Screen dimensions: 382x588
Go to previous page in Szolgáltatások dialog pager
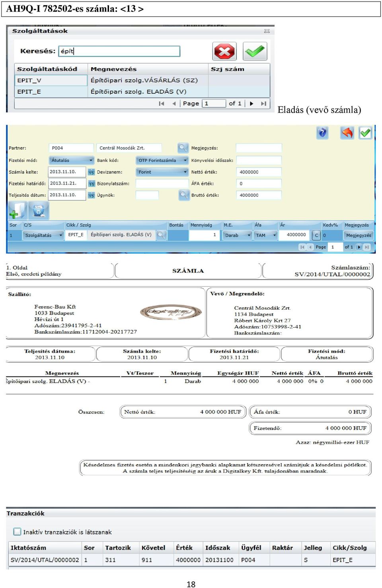(x=173, y=104)
